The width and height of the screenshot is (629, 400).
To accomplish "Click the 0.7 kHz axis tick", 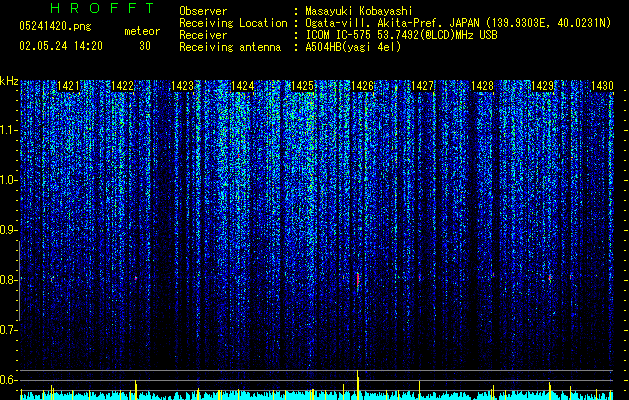I will click(x=9, y=330).
